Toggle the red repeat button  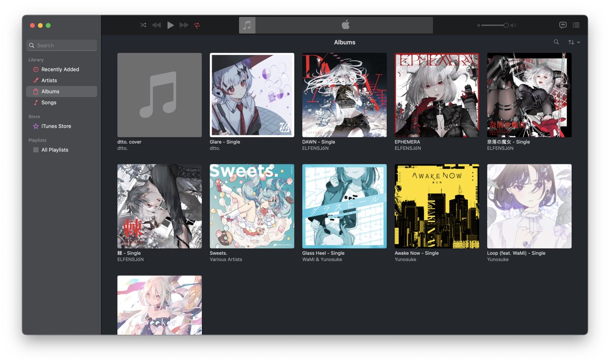197,25
